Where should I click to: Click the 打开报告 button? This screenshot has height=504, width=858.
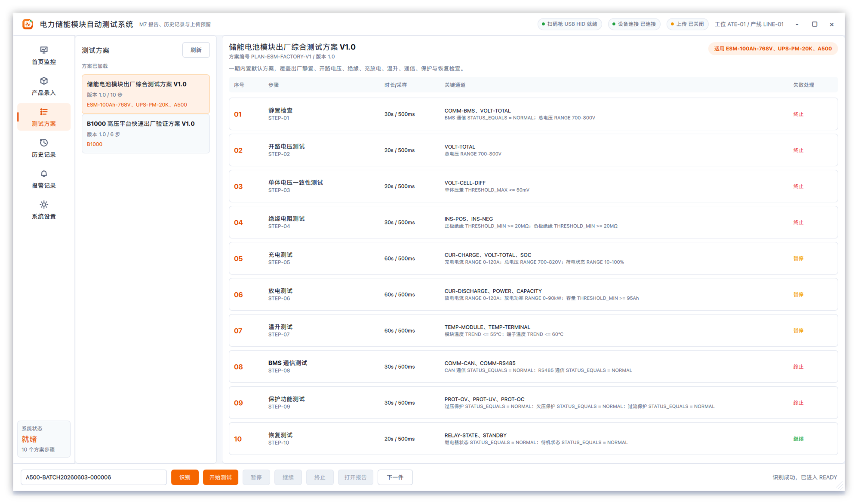coord(356,477)
